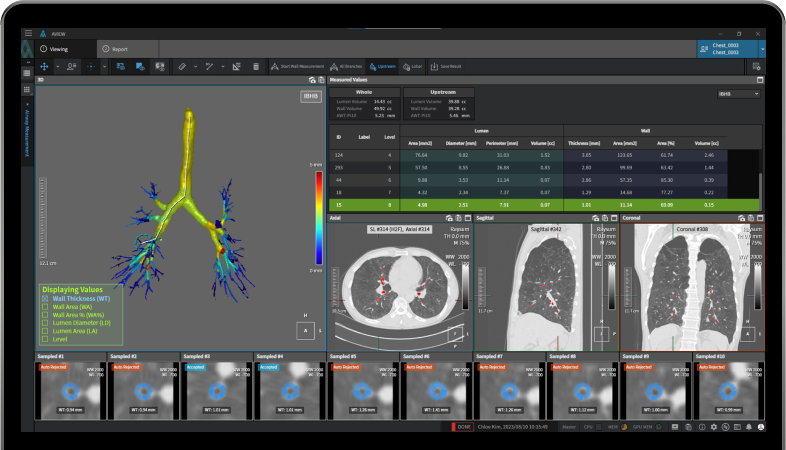The height and width of the screenshot is (450, 786).
Task: Click the settings icon at toolbar far right
Action: tap(756, 66)
